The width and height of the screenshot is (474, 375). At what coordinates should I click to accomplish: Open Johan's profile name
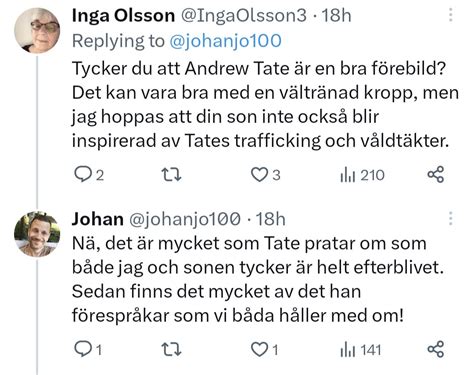click(x=98, y=219)
